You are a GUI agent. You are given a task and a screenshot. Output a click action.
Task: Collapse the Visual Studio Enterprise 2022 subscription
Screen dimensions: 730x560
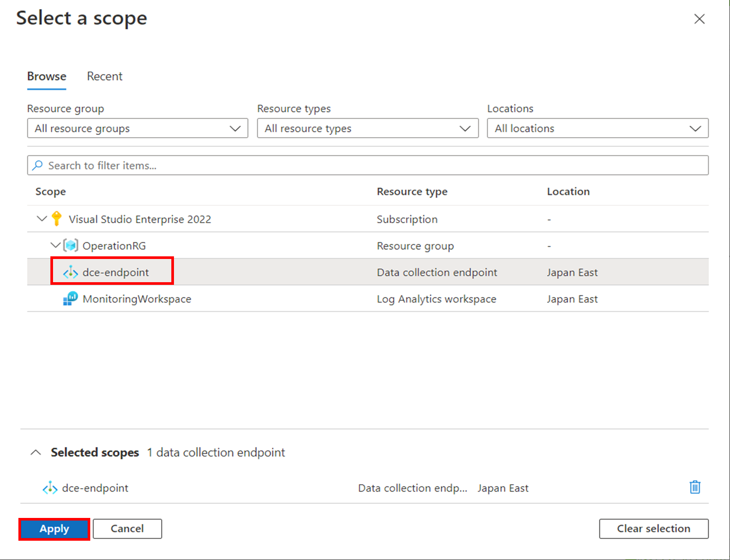[x=42, y=218]
